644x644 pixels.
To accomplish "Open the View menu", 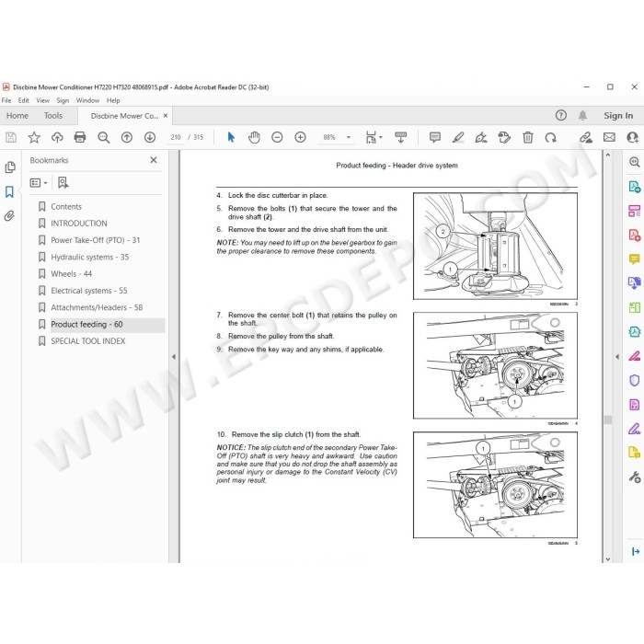I will coord(42,100).
